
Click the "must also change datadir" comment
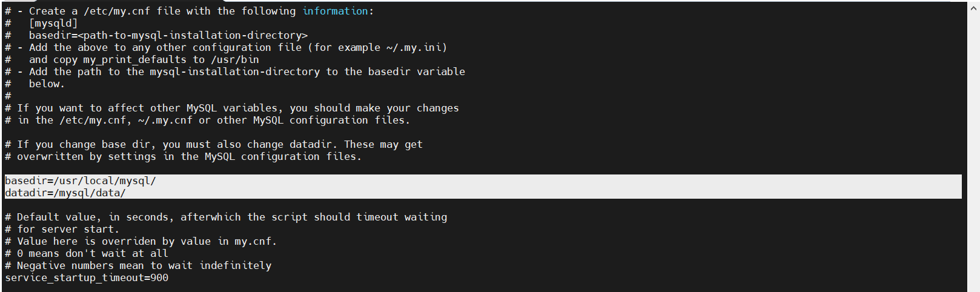click(262, 144)
